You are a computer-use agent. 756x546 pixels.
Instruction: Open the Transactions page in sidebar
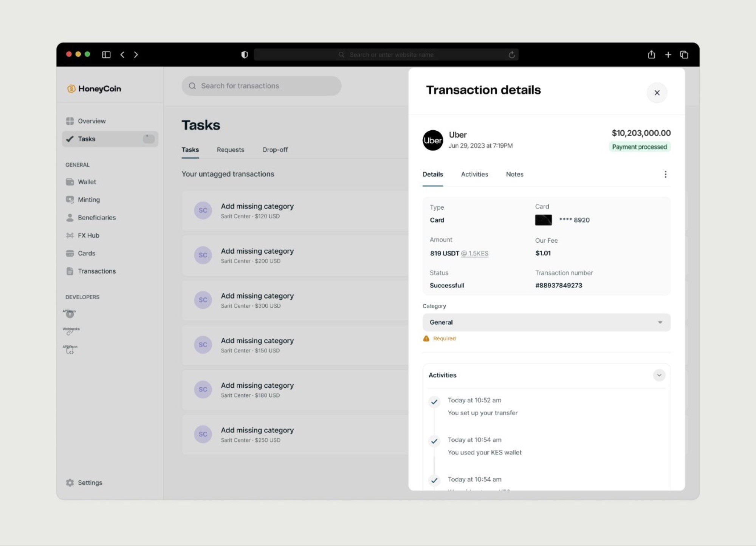point(91,271)
